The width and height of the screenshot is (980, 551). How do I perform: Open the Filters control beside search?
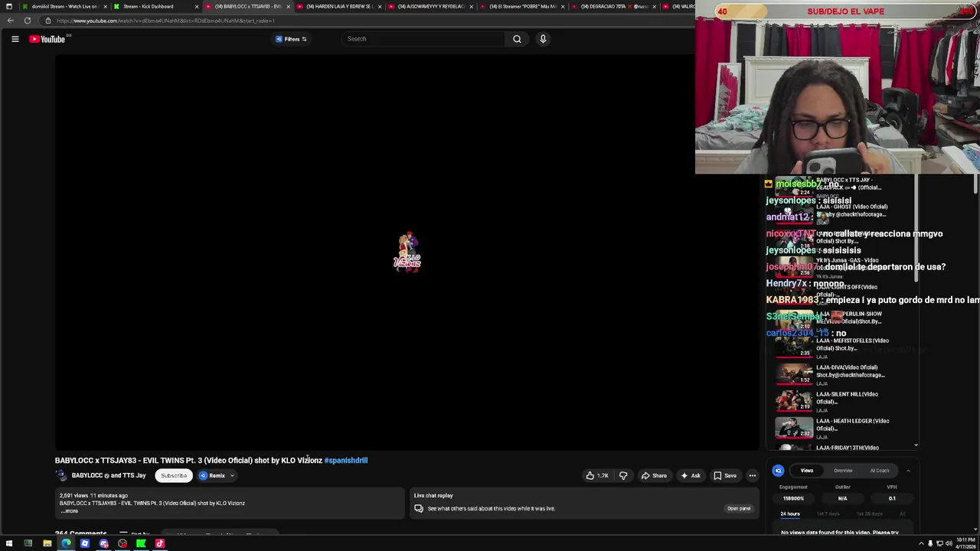point(291,39)
